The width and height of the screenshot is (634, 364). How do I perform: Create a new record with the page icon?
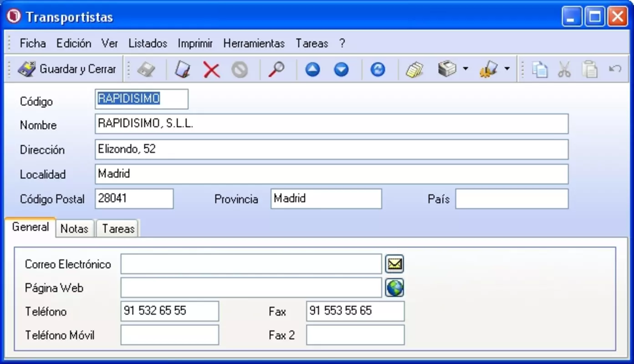(x=182, y=69)
